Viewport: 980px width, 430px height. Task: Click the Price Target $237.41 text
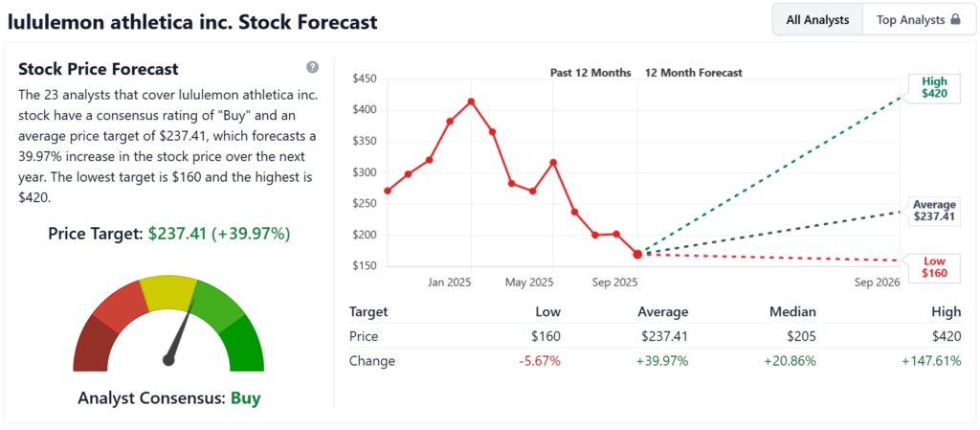point(169,235)
